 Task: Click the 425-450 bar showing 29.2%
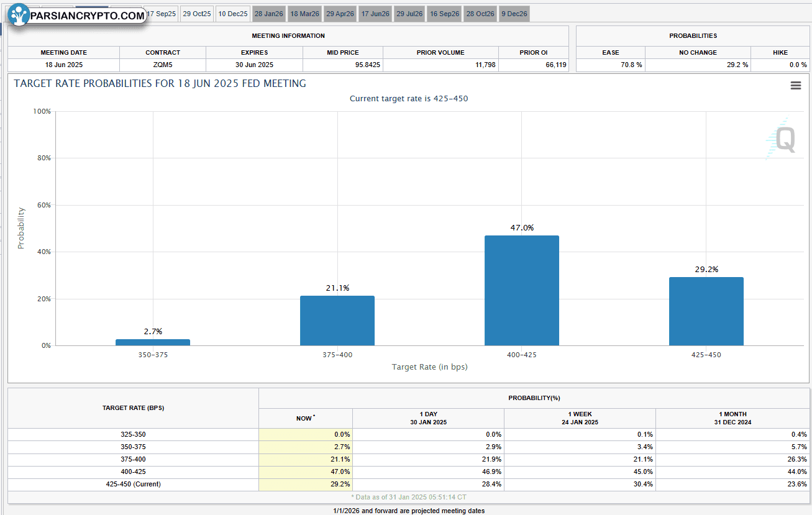[706, 311]
